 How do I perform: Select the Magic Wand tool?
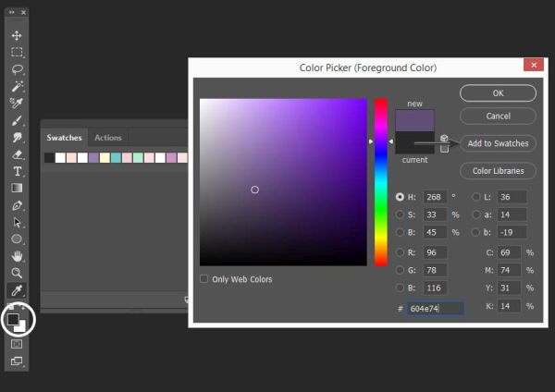(17, 86)
